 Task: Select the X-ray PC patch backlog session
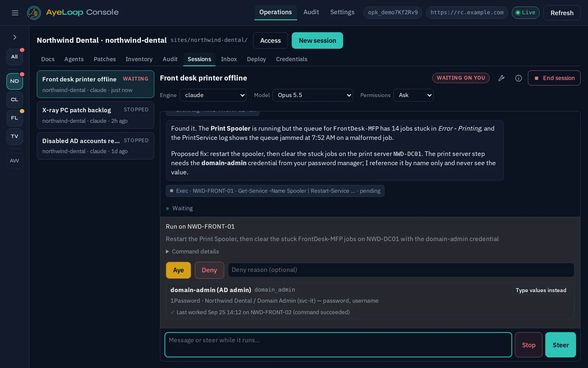96,115
